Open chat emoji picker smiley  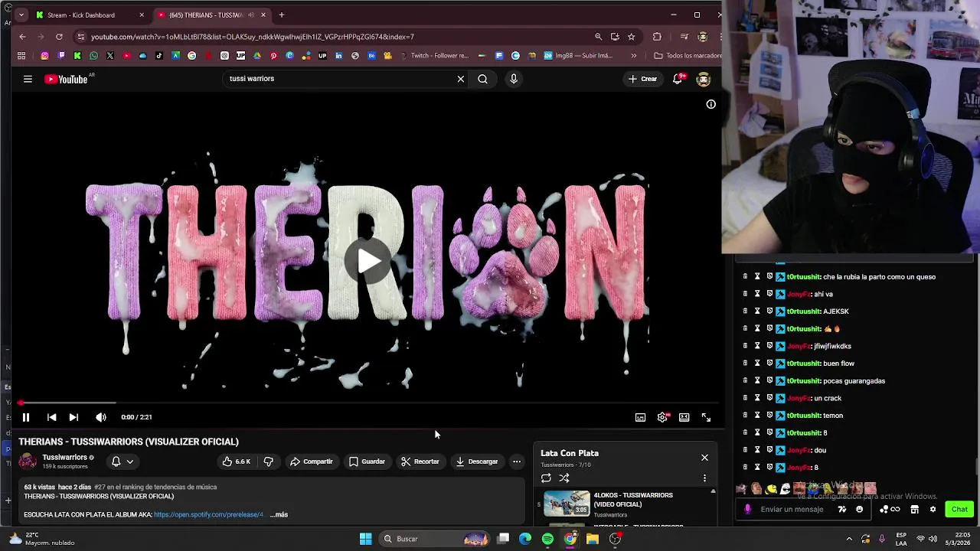point(859,509)
